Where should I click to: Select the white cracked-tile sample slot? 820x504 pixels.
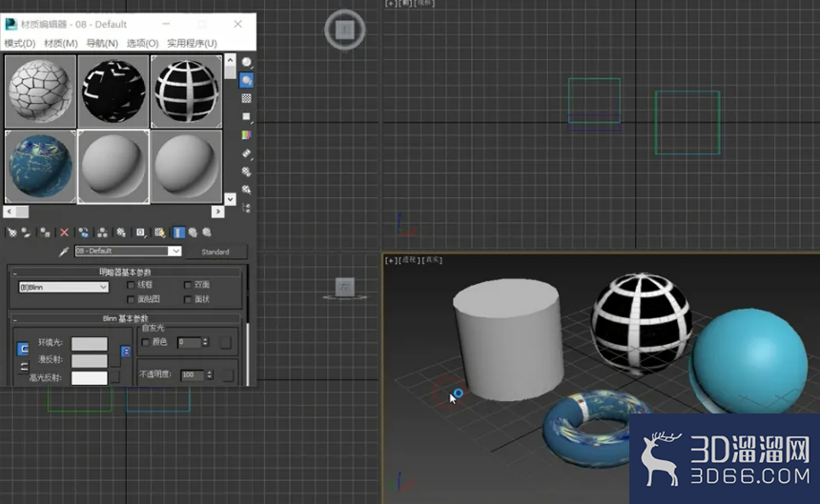tap(40, 91)
